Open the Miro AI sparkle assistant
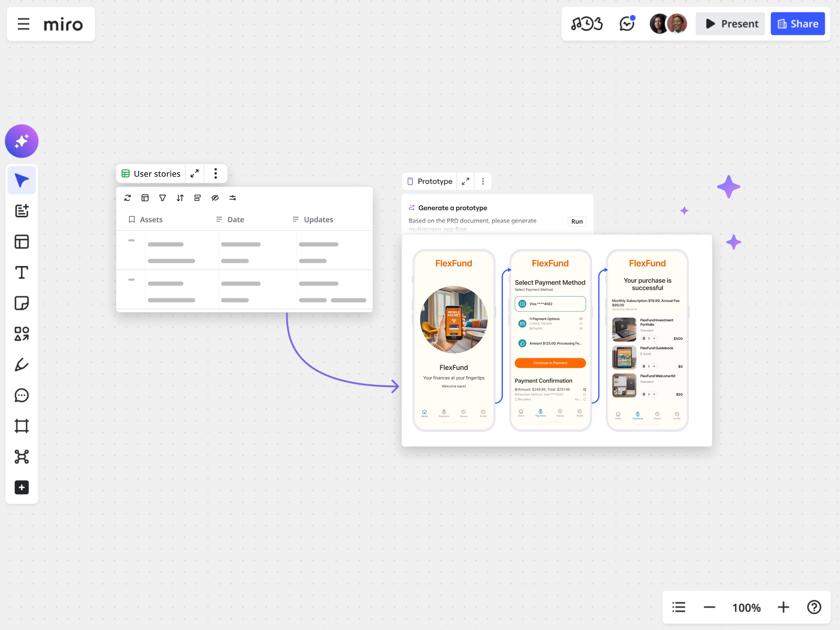This screenshot has height=630, width=840. tap(22, 141)
